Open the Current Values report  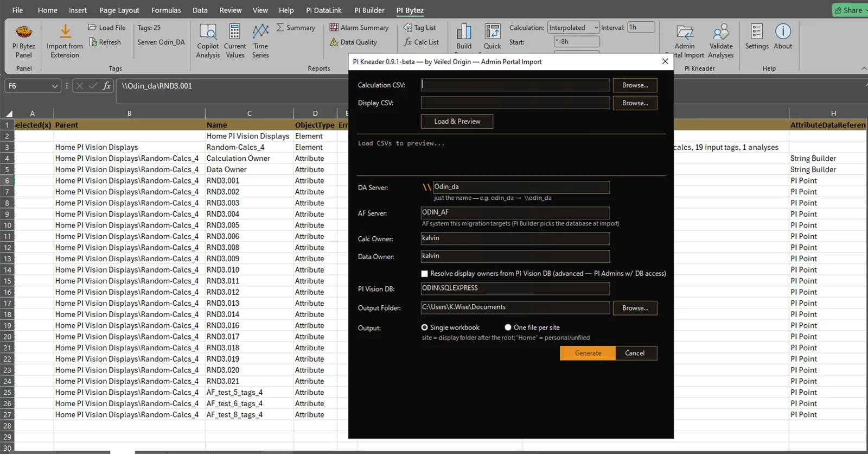(235, 41)
